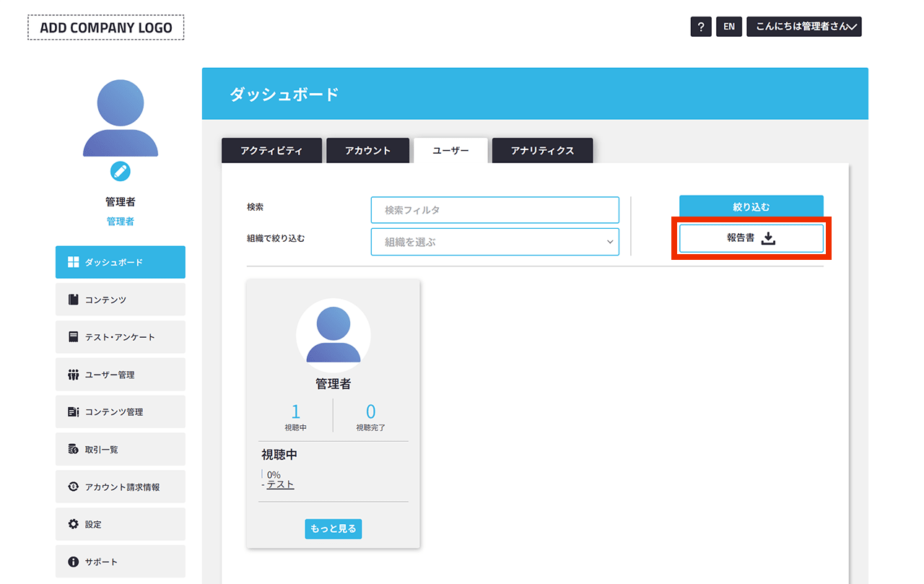Select the テスト・アンケート sidebar icon
This screenshot has width=924, height=584.
[x=72, y=336]
